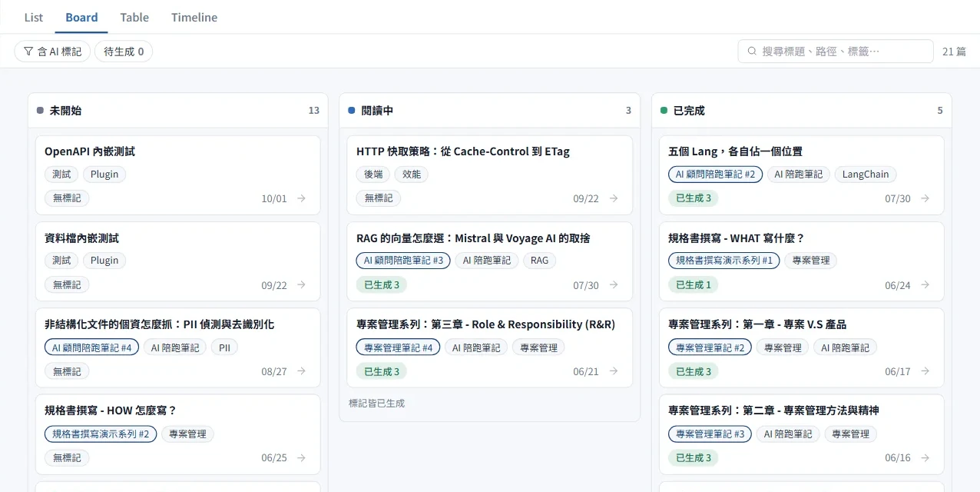Open the arrow on 五個 Lang card
This screenshot has width=980, height=492.
tap(925, 198)
